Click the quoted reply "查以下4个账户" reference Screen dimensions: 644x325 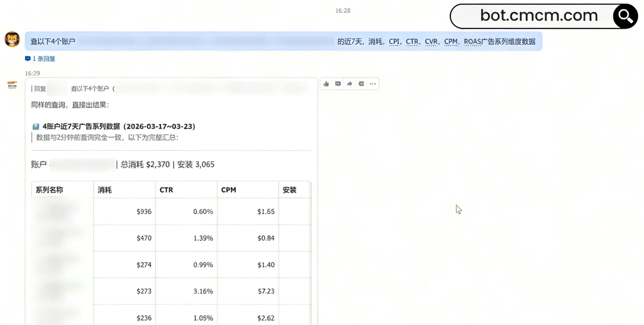coord(90,89)
